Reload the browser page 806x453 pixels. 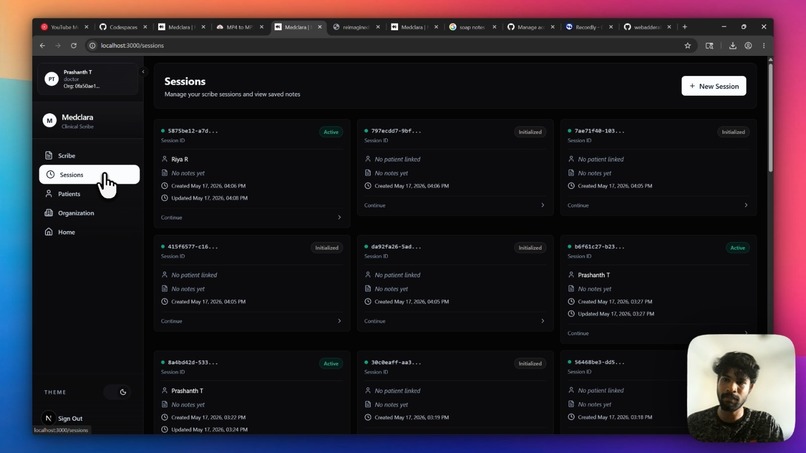(x=74, y=46)
